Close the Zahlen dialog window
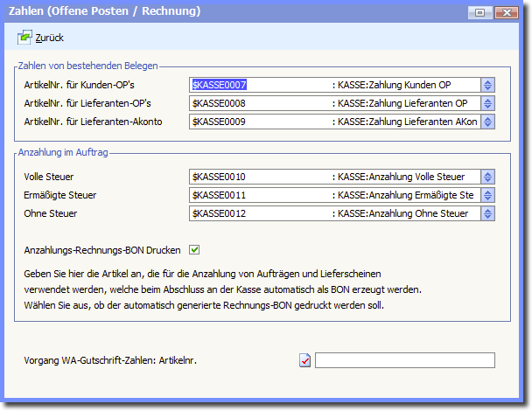 (x=507, y=12)
